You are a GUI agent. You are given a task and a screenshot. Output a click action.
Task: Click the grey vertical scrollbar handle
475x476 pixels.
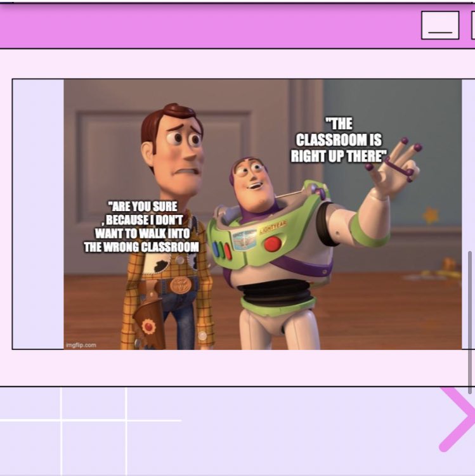pos(470,323)
